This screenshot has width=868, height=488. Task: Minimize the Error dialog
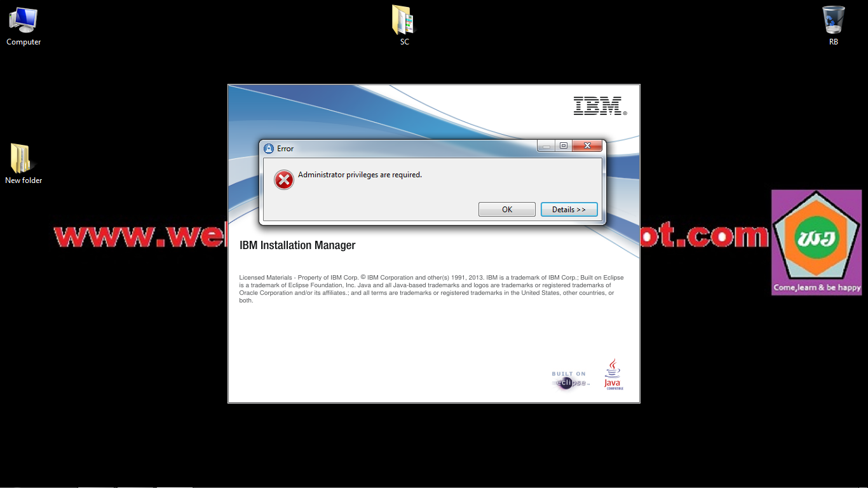(x=545, y=146)
